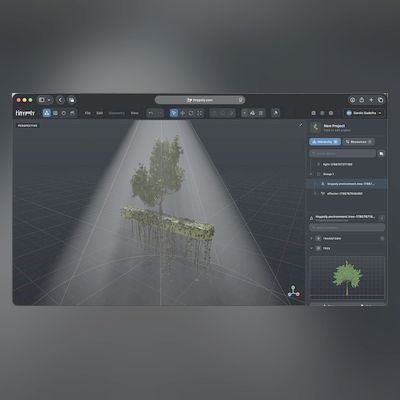
Task: Switch to the Resources tab
Action: [358, 142]
